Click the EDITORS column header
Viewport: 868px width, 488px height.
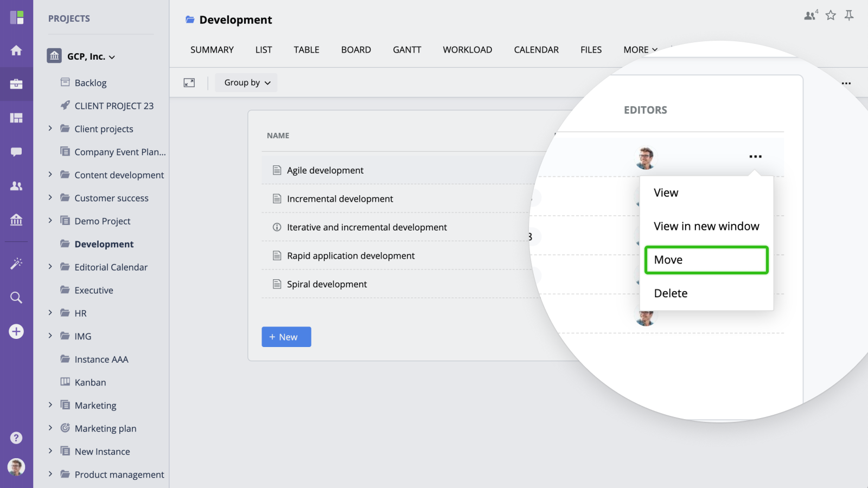pos(646,110)
